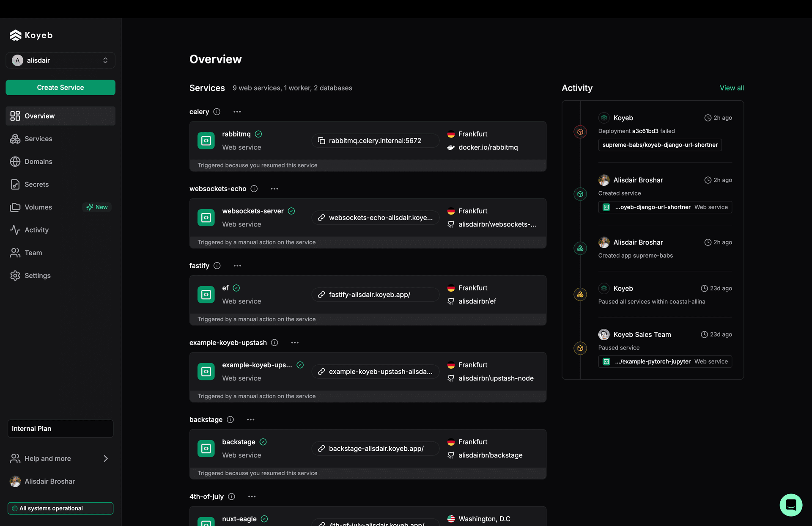Screen dimensions: 812x526
Task: Navigate to Activity in sidebar
Action: pyautogui.click(x=36, y=229)
